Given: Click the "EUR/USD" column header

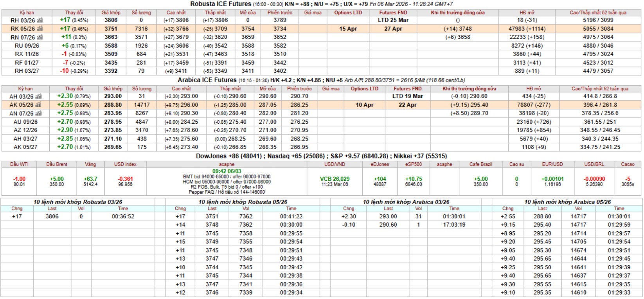Looking at the screenshot, I should coord(552,164).
